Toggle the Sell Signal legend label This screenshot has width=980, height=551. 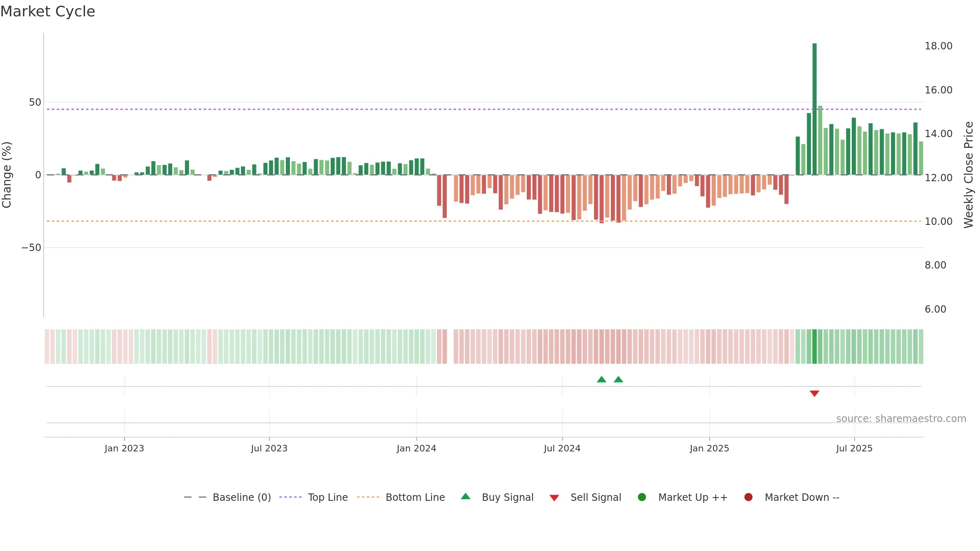pyautogui.click(x=596, y=497)
